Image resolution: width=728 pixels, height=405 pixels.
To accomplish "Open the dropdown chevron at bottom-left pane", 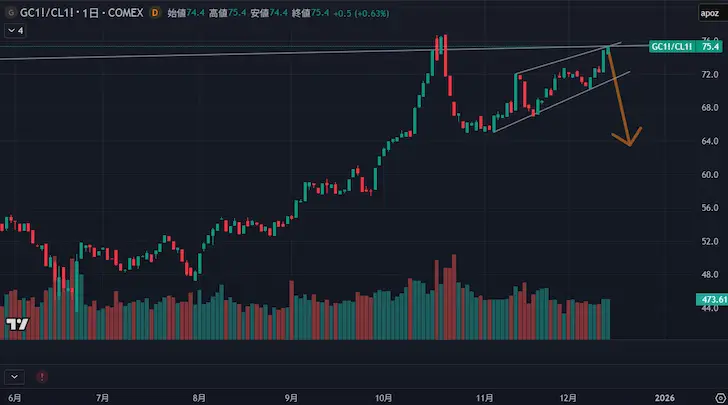I will point(15,376).
